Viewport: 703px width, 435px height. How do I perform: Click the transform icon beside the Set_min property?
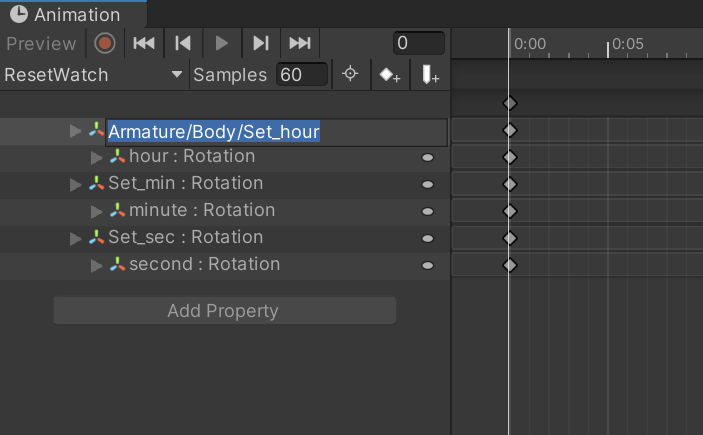(96, 183)
